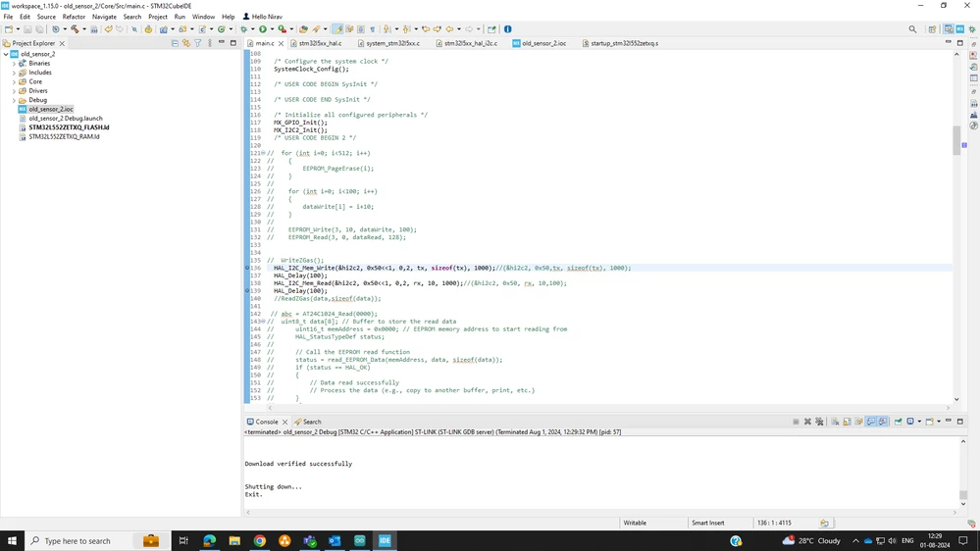Click the last edit location arrow icon
Image resolution: width=980 pixels, height=551 pixels.
426,28
